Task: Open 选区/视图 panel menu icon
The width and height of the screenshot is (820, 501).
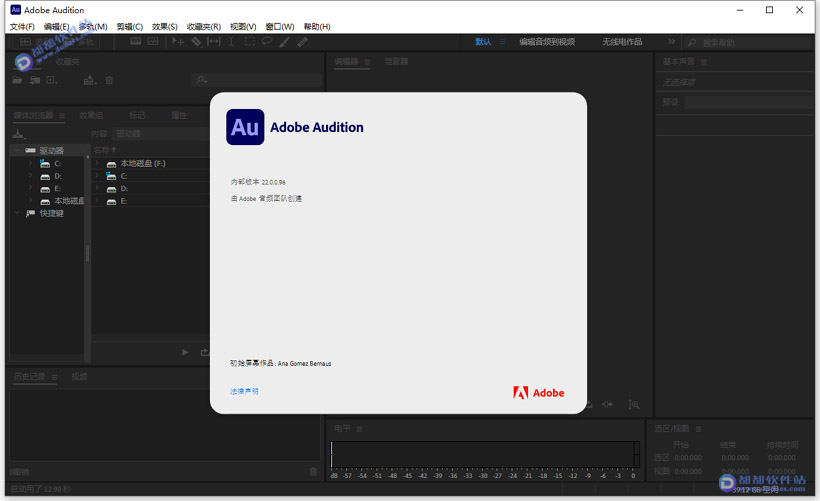Action: pos(699,429)
